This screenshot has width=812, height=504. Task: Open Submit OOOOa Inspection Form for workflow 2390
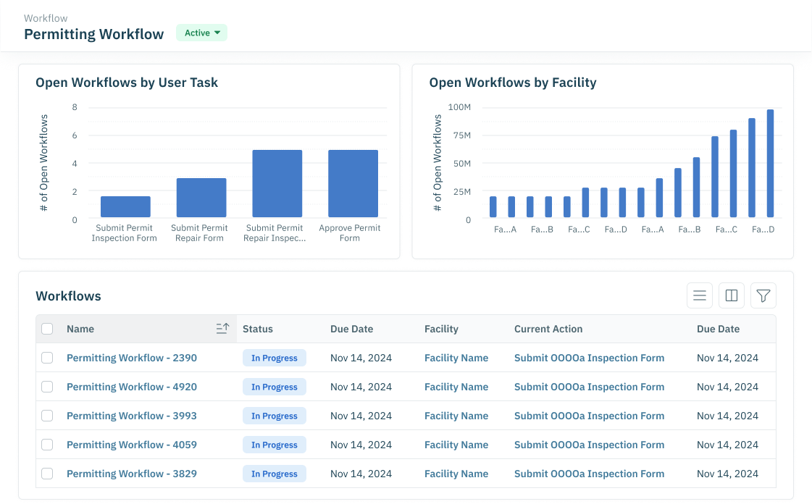[x=590, y=358]
